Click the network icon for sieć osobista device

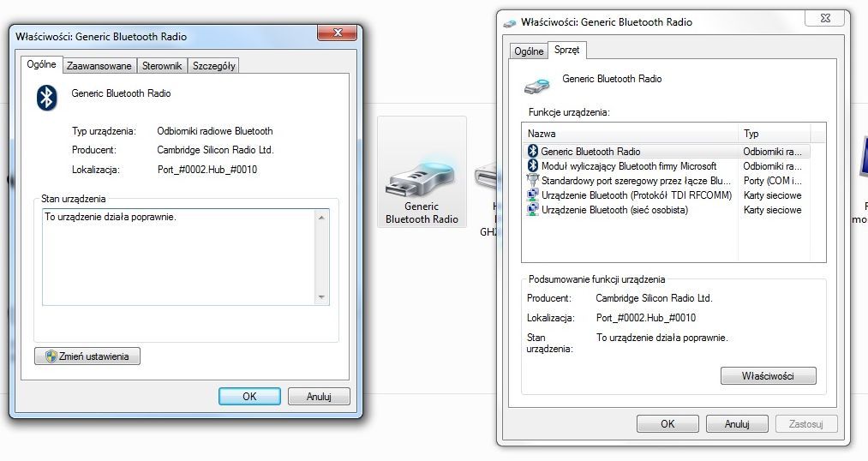[532, 210]
